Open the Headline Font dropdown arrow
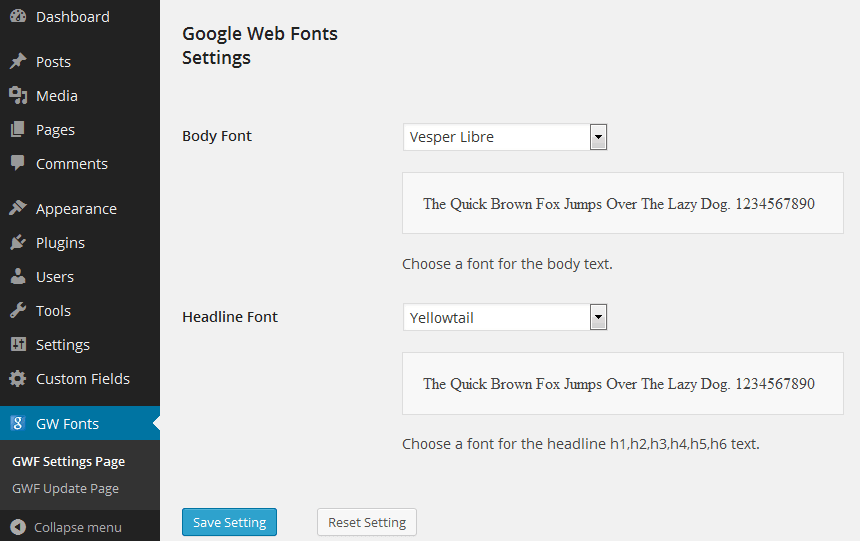The width and height of the screenshot is (860, 541). 598,317
